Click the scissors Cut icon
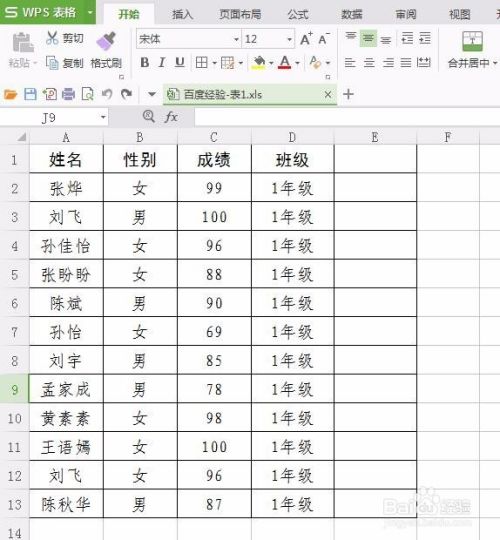The image size is (500, 540). click(x=52, y=38)
